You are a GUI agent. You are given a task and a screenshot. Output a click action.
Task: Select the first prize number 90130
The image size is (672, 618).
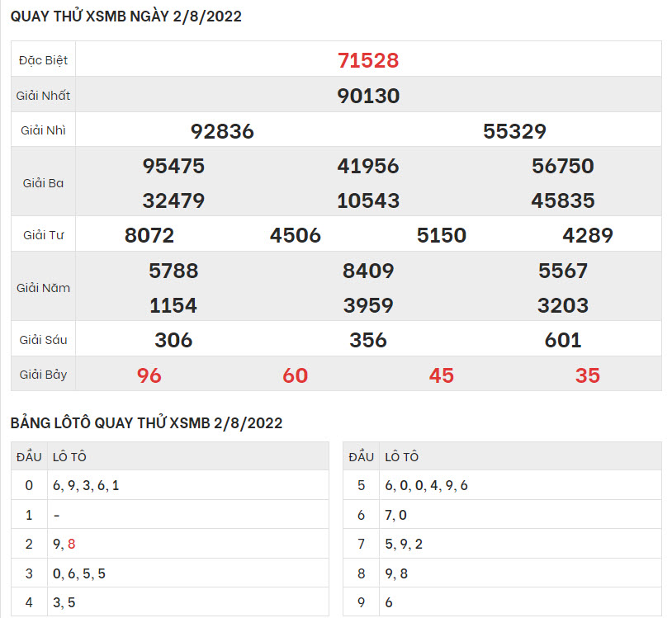tap(368, 96)
